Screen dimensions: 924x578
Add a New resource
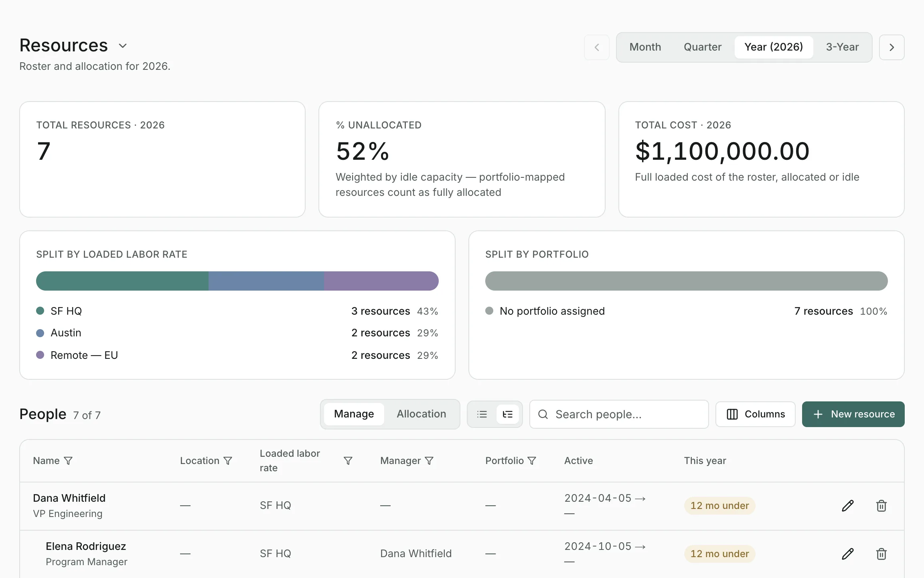pyautogui.click(x=853, y=414)
